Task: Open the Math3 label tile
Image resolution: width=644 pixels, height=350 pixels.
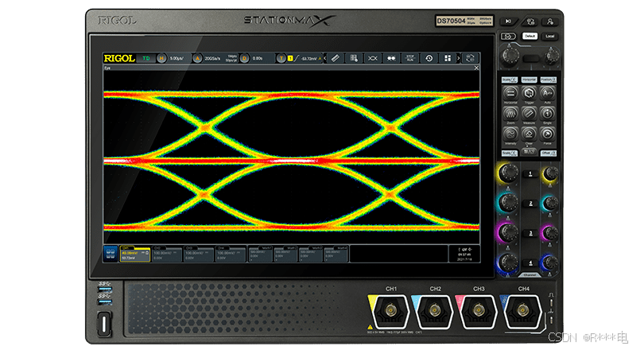Action: (x=311, y=254)
